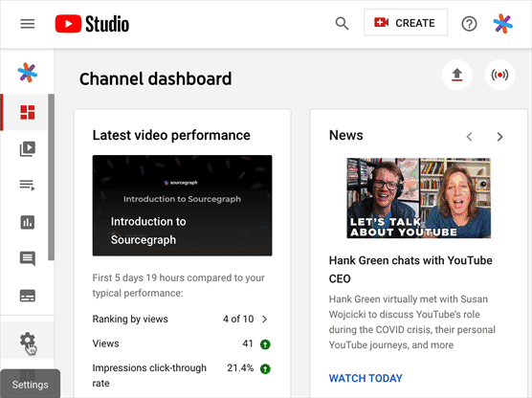Image resolution: width=532 pixels, height=398 pixels.
Task: Open the Playlists sidebar icon
Action: tap(27, 186)
